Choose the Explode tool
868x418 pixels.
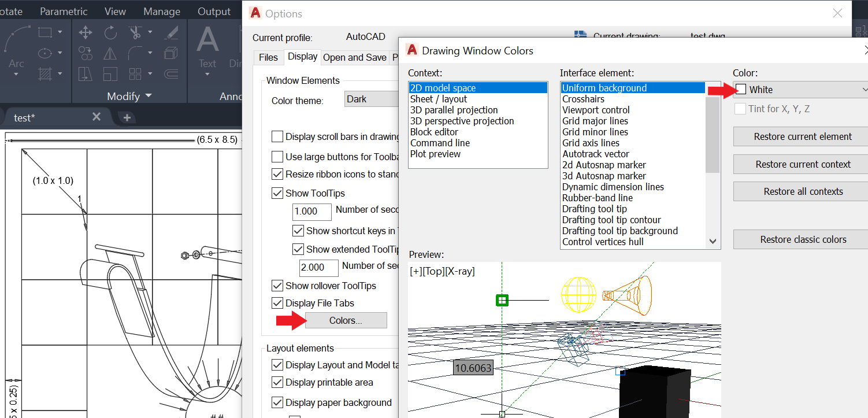pyautogui.click(x=170, y=53)
